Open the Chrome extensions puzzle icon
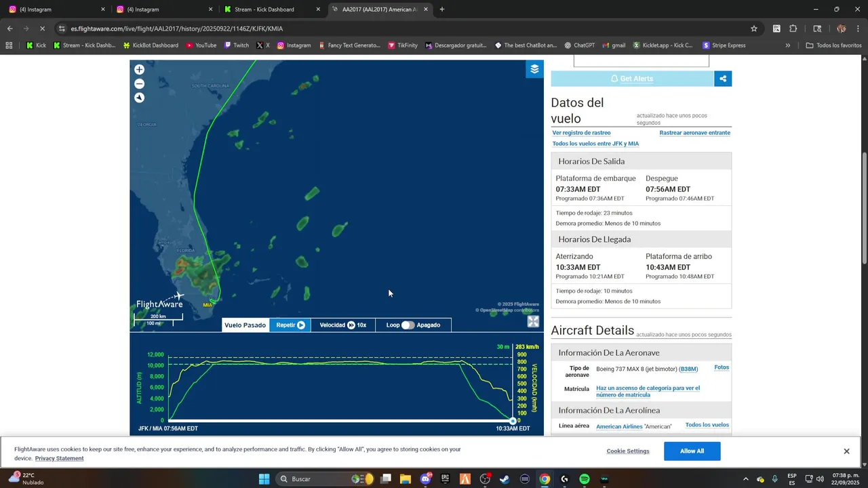The image size is (868, 488). pyautogui.click(x=793, y=28)
